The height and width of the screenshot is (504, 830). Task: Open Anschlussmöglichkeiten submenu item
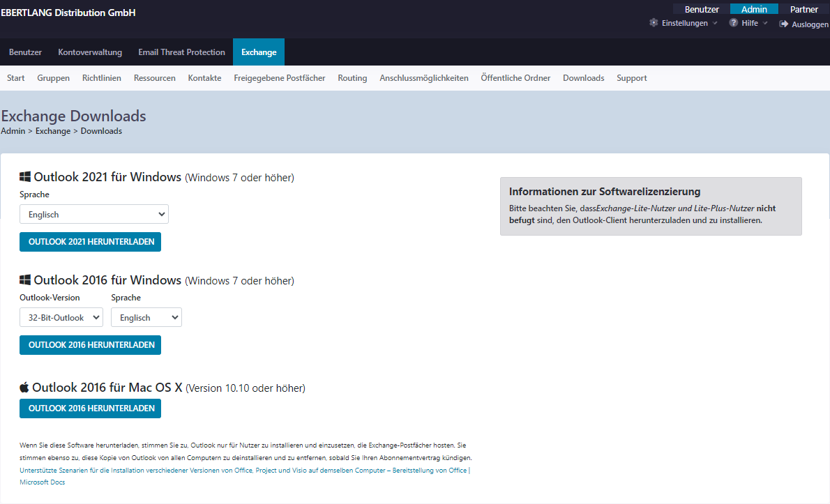point(424,78)
